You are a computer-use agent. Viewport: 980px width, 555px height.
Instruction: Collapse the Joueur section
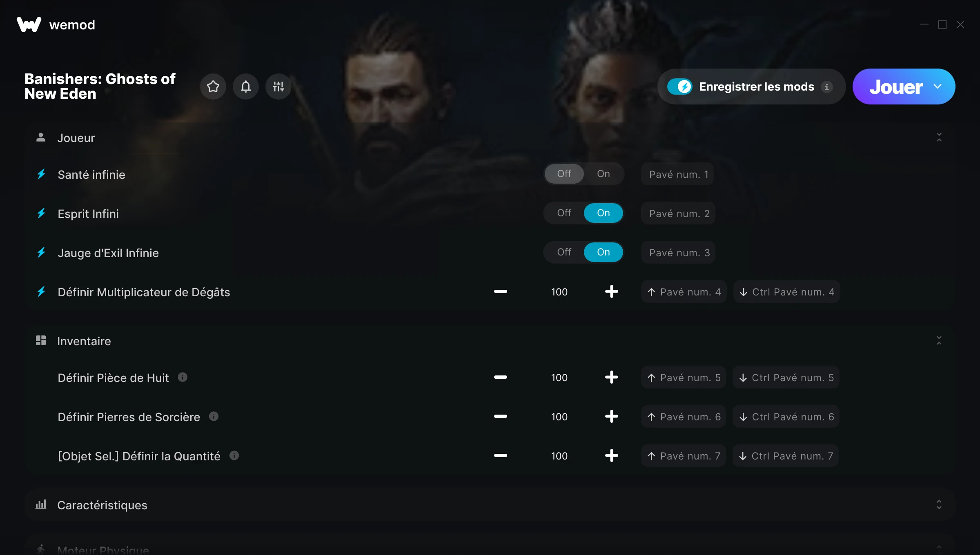pos(939,137)
